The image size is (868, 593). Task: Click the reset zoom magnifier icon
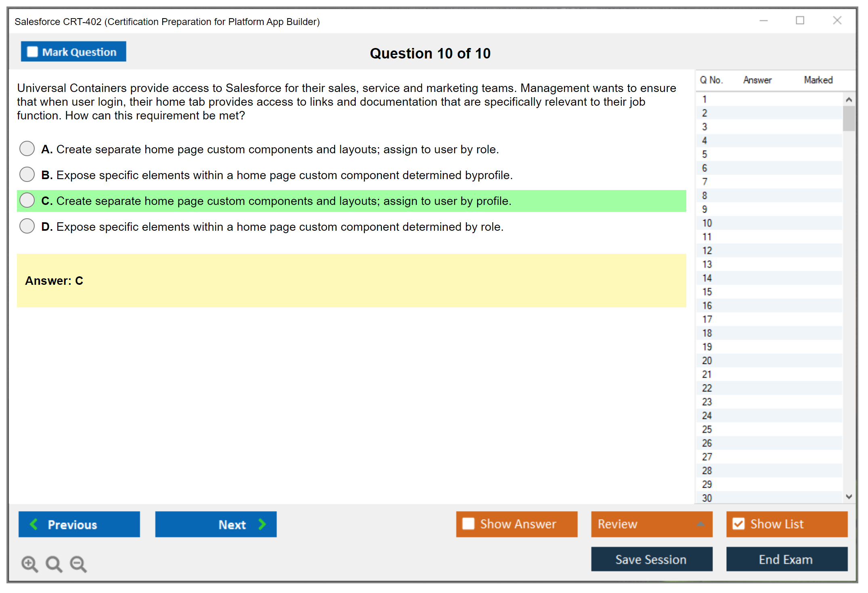pyautogui.click(x=54, y=564)
